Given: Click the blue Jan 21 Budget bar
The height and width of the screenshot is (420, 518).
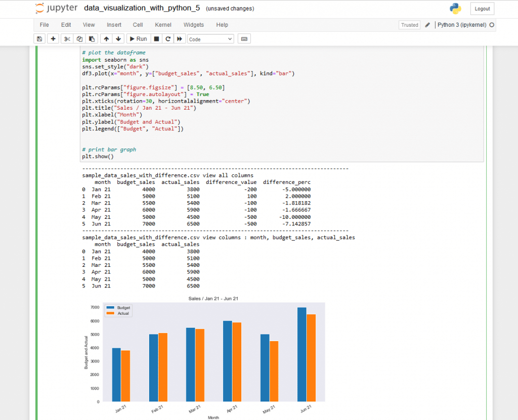Looking at the screenshot, I should point(116,375).
